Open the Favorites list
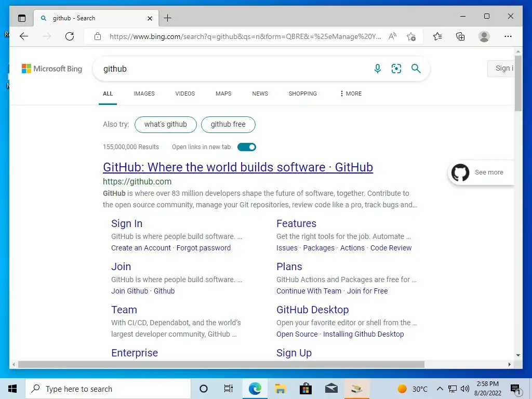This screenshot has height=399, width=532. point(437,36)
